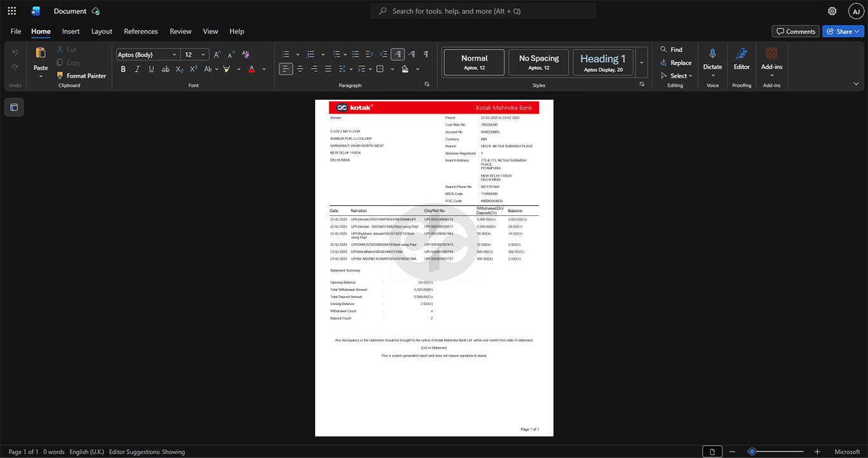Click the Redo arrow icon
Screen dimensions: 868x458
(15, 67)
